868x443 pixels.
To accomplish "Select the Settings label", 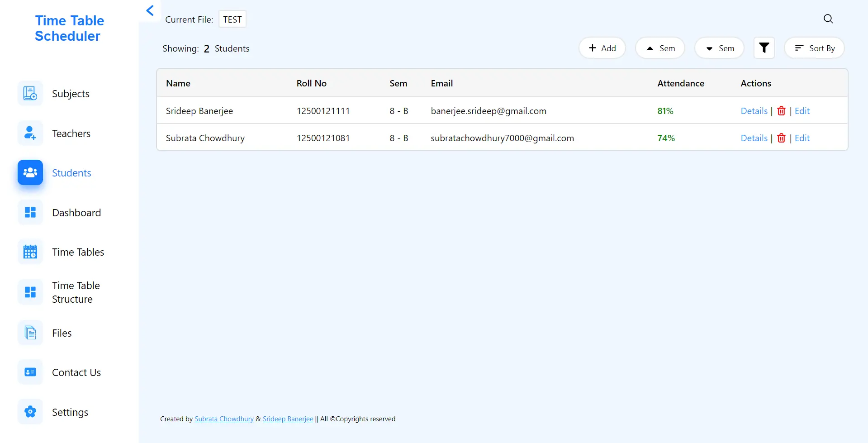I will click(x=70, y=412).
